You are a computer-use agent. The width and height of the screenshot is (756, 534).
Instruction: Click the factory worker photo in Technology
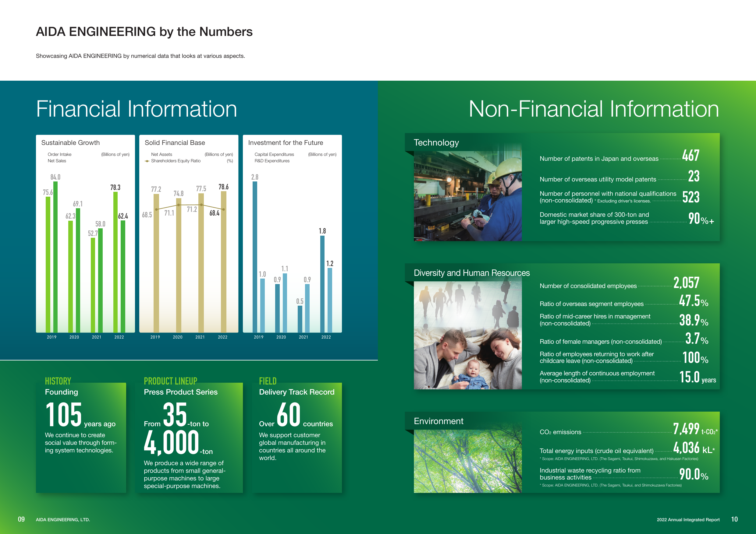click(467, 196)
